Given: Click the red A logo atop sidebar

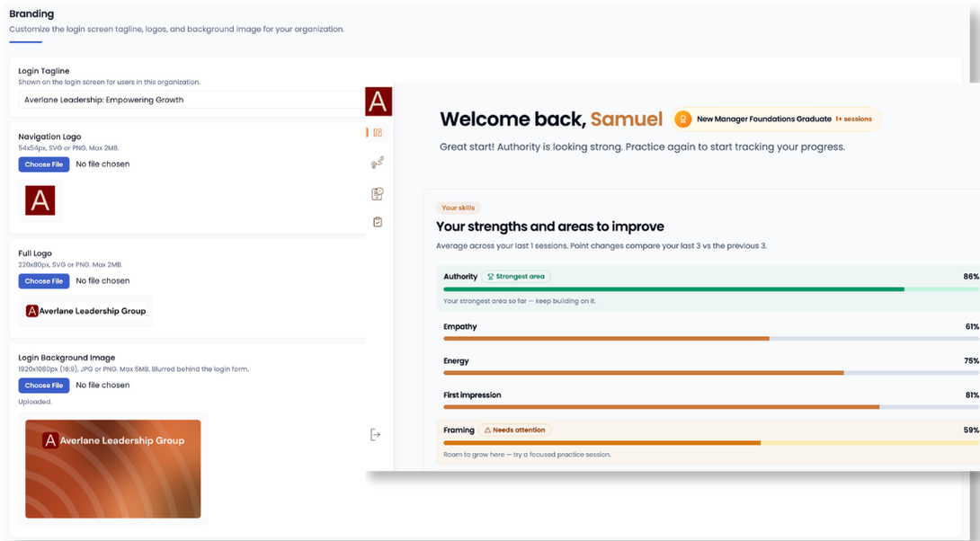Looking at the screenshot, I should click(x=379, y=102).
